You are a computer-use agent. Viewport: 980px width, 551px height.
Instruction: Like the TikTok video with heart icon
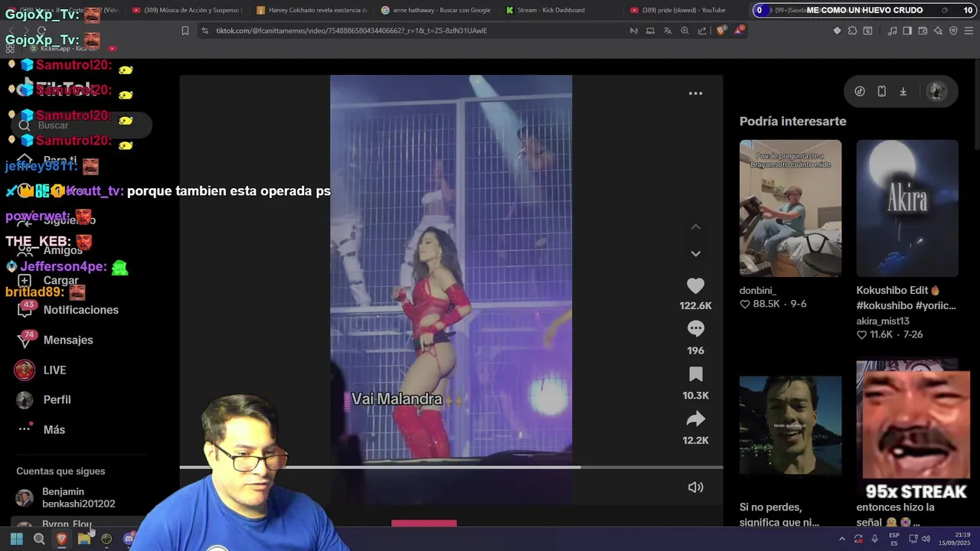coord(695,285)
